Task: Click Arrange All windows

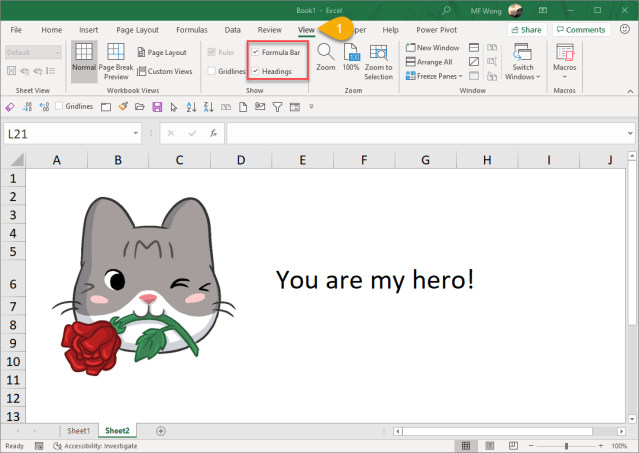Action: pyautogui.click(x=429, y=62)
